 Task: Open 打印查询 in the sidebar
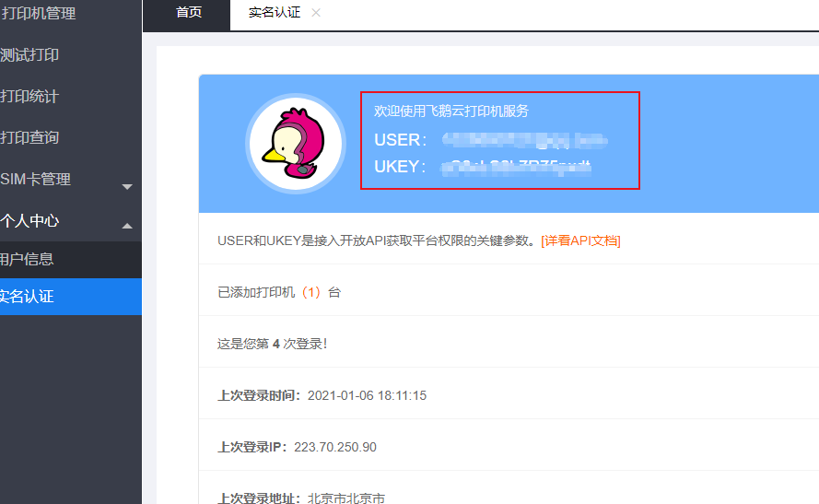(x=29, y=137)
